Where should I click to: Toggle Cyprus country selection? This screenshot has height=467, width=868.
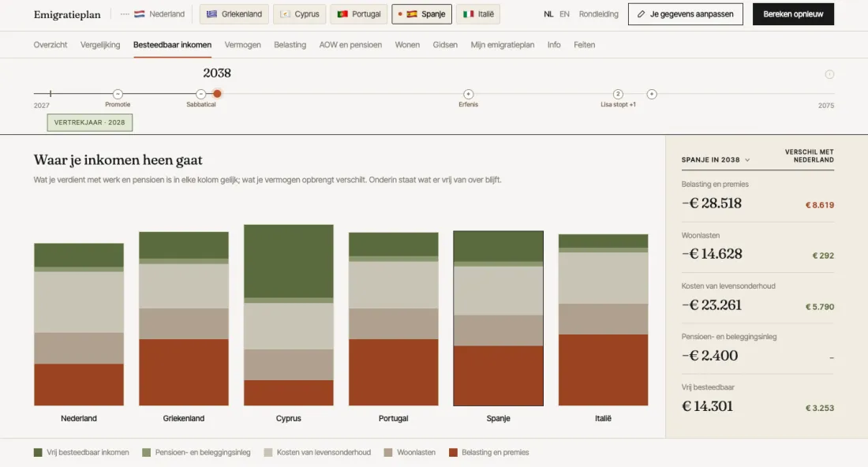[300, 14]
